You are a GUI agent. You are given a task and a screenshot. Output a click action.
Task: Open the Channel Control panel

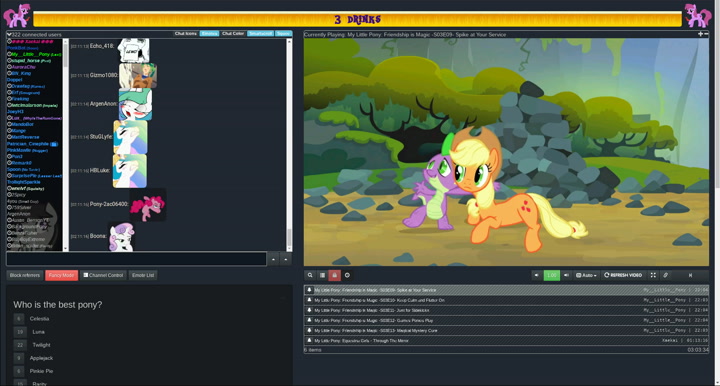pyautogui.click(x=103, y=275)
